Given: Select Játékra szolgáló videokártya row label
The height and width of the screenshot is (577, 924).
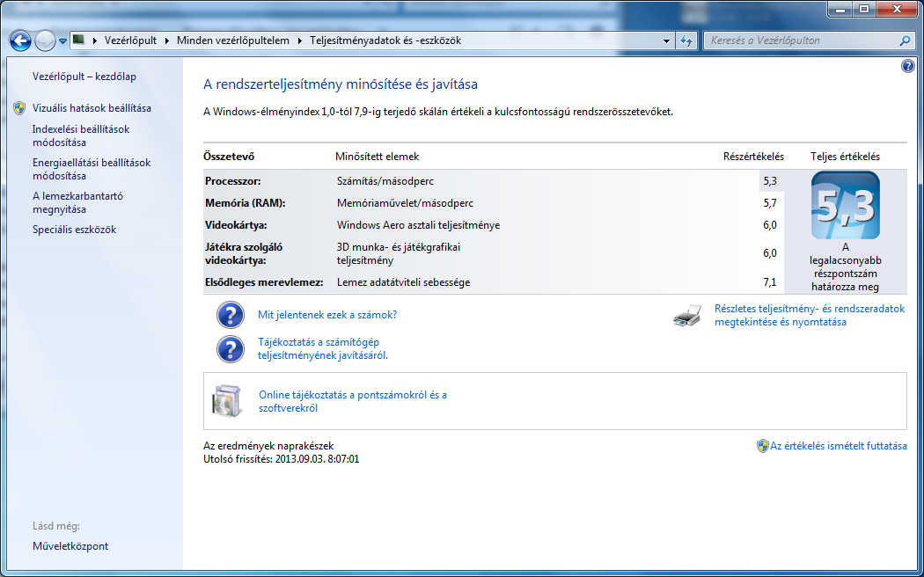Looking at the screenshot, I should point(244,254).
